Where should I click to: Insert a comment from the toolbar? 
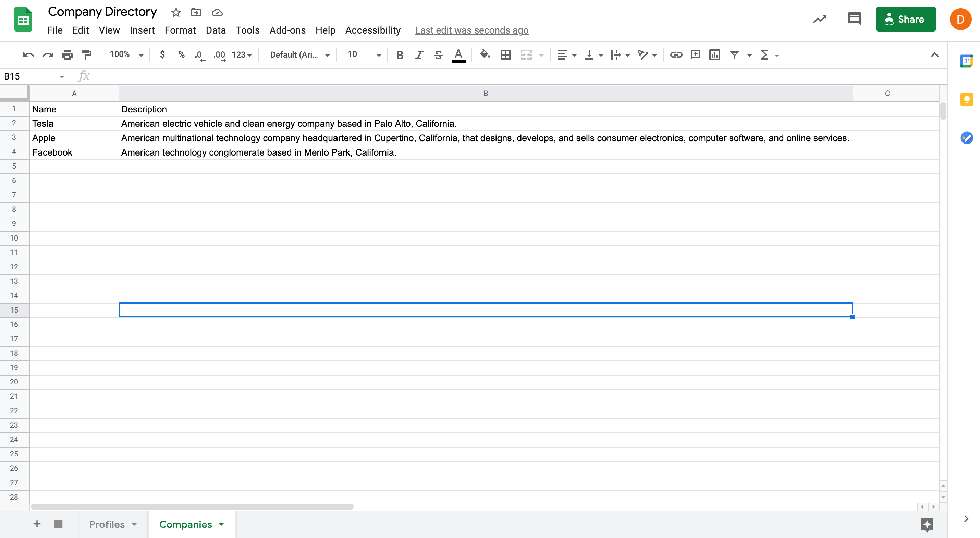pyautogui.click(x=696, y=55)
